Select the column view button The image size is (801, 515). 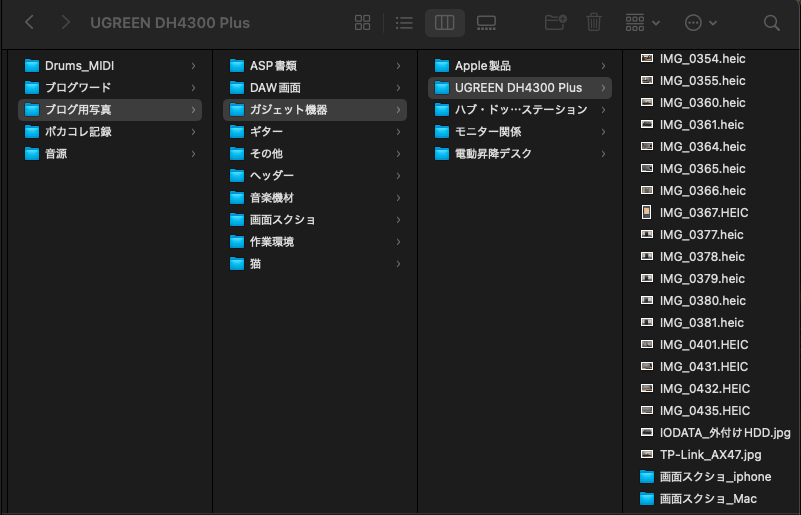[x=445, y=22]
